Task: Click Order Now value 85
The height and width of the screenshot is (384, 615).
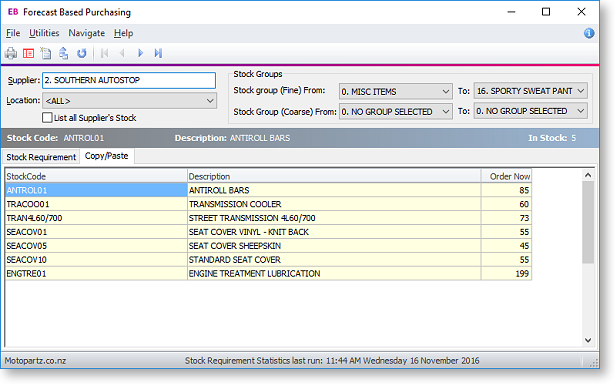Action: tap(506, 190)
